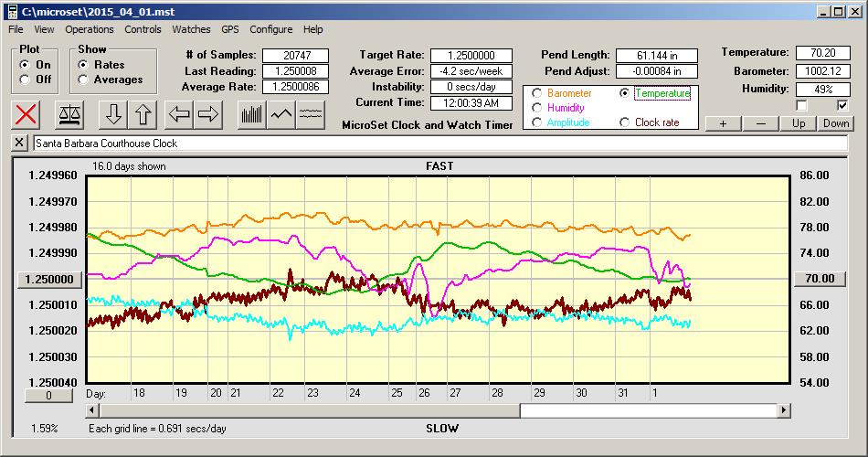The image size is (868, 457).
Task: Click the Santa Barbara Courthouse Clock name field
Action: pyautogui.click(x=440, y=143)
